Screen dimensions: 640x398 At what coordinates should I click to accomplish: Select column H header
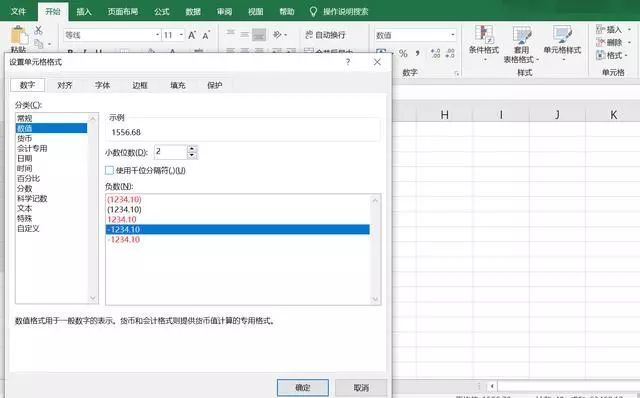coord(444,115)
